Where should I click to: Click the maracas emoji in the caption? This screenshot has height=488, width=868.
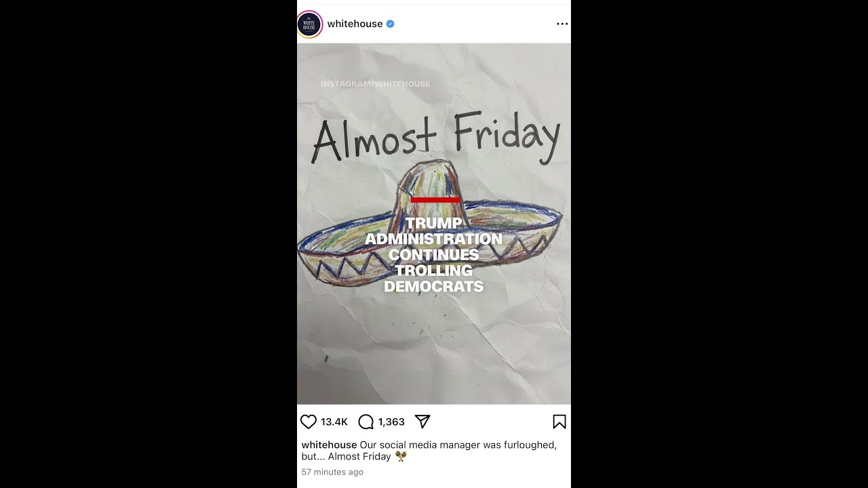pos(401,456)
